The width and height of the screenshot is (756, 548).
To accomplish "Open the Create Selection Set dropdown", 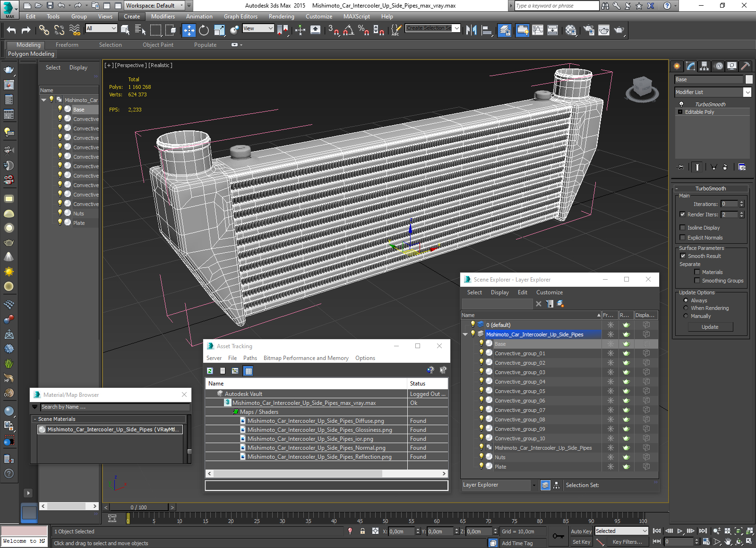I will click(457, 28).
